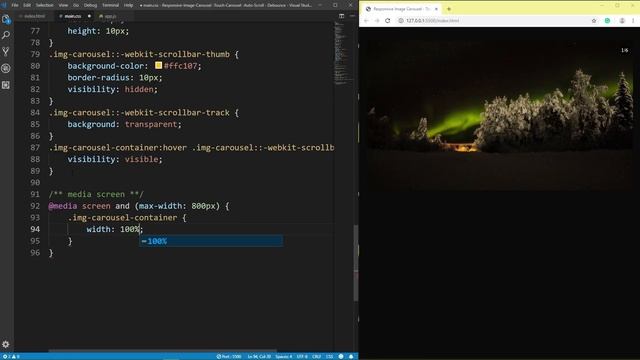The image size is (640, 360).
Task: Click the browser forward arrow
Action: 377,20
